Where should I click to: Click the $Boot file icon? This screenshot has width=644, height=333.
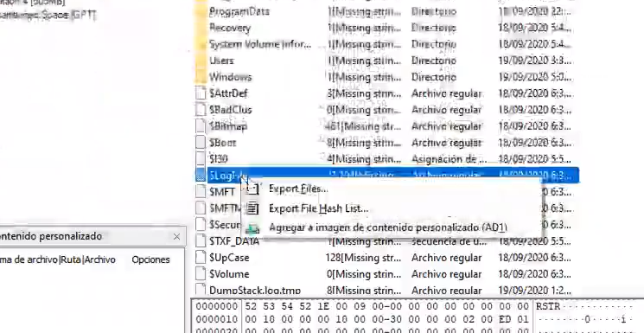(201, 143)
